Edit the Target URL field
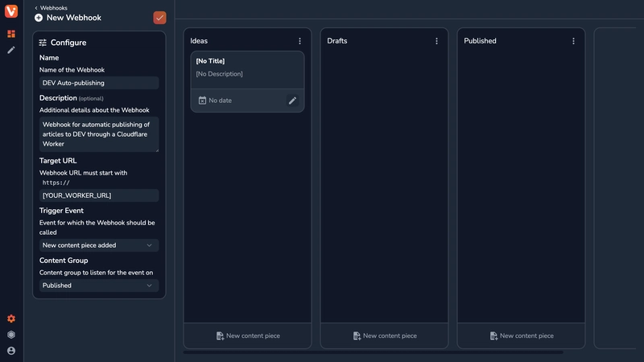Viewport: 644px width, 362px height. (99, 195)
